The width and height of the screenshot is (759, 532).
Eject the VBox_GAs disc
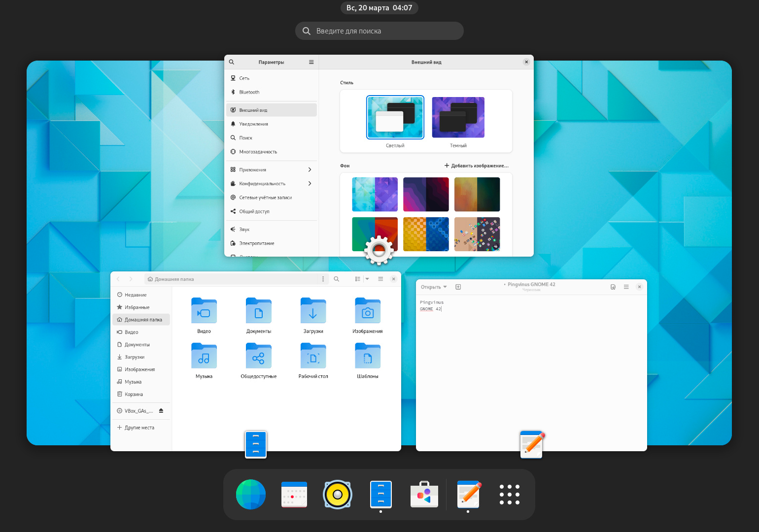tap(161, 410)
